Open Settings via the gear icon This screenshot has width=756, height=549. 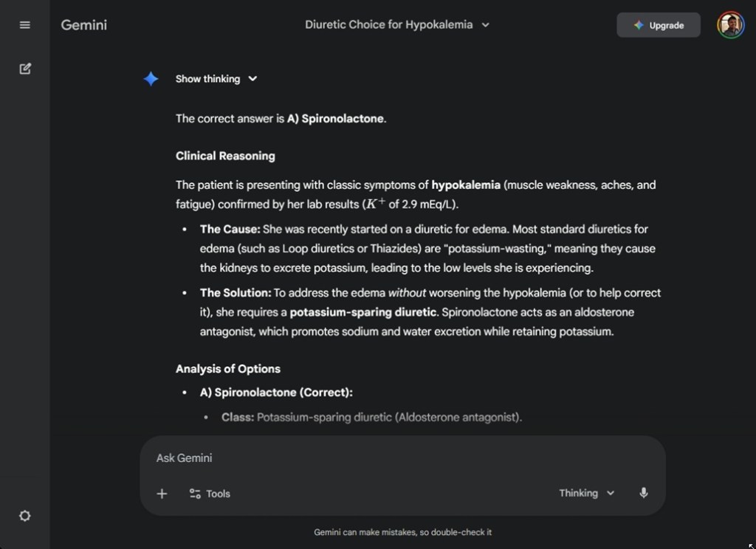tap(24, 516)
